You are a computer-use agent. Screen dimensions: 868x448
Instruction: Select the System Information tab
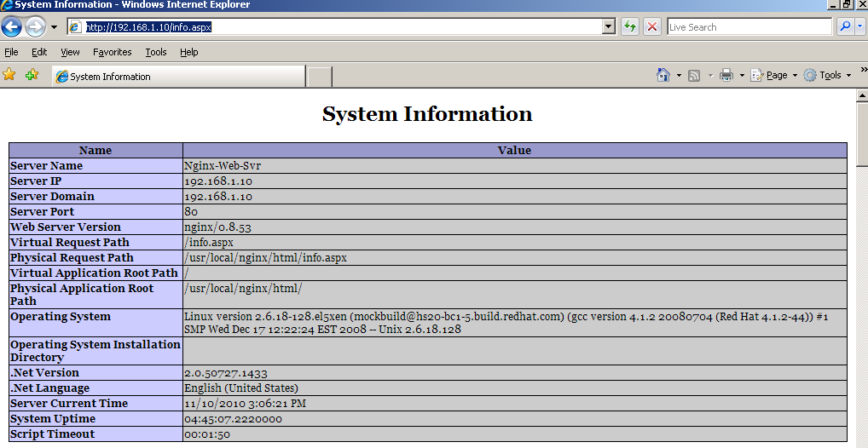[179, 77]
